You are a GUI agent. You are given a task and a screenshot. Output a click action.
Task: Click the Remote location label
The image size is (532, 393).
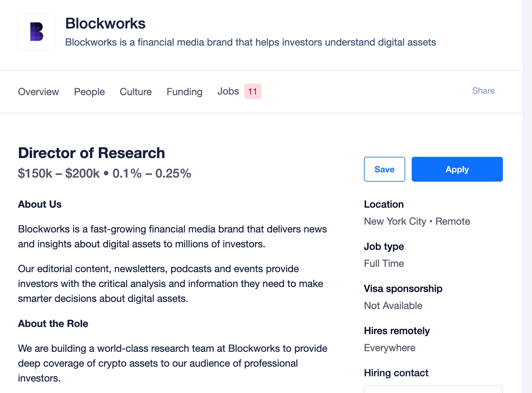[453, 221]
